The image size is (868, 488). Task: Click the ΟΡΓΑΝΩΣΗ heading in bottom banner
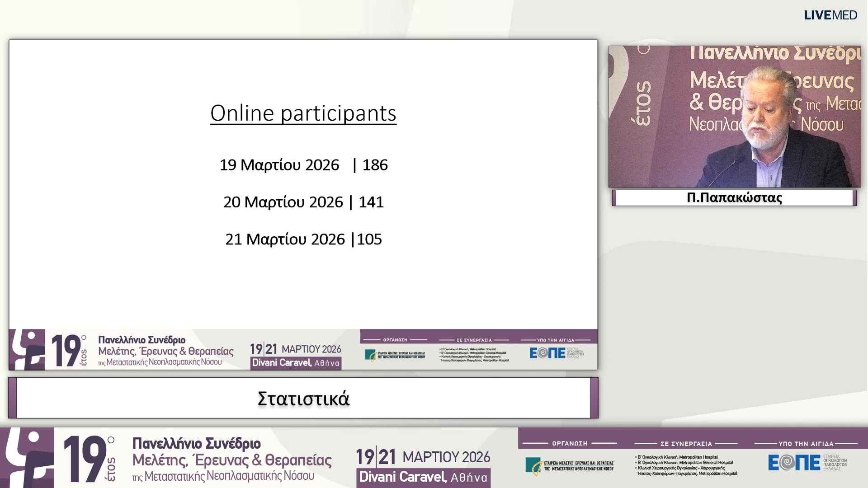tap(570, 444)
